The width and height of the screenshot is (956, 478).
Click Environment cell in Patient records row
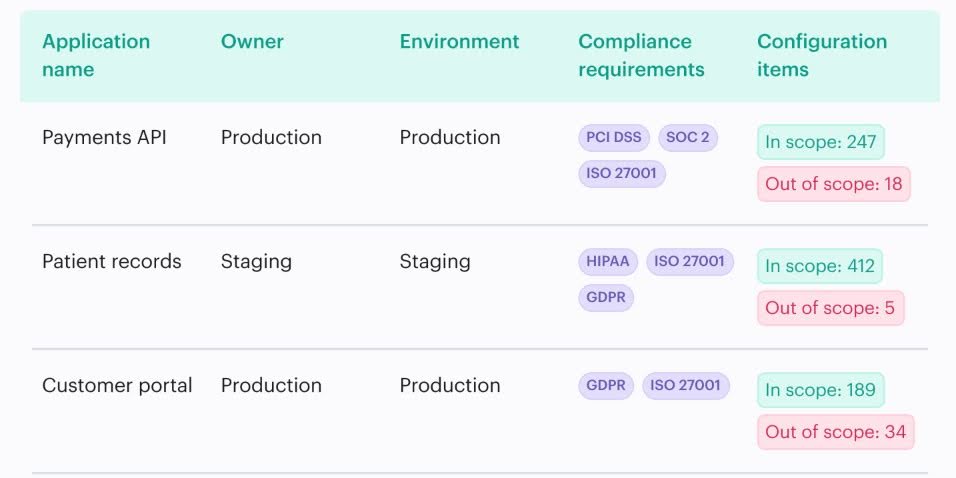[435, 262]
